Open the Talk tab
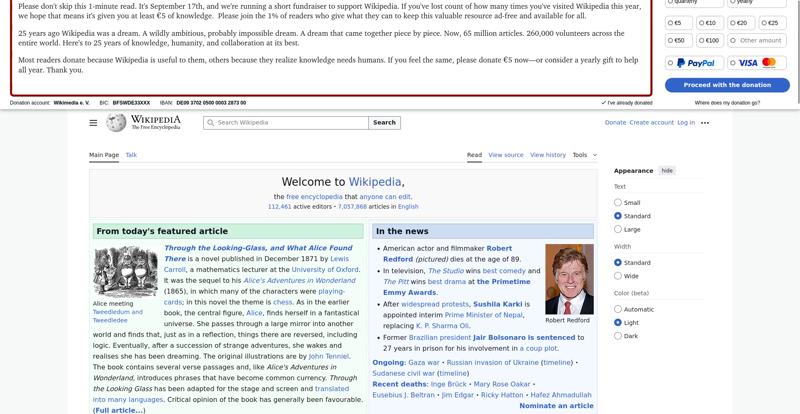This screenshot has height=414, width=800. coord(131,155)
